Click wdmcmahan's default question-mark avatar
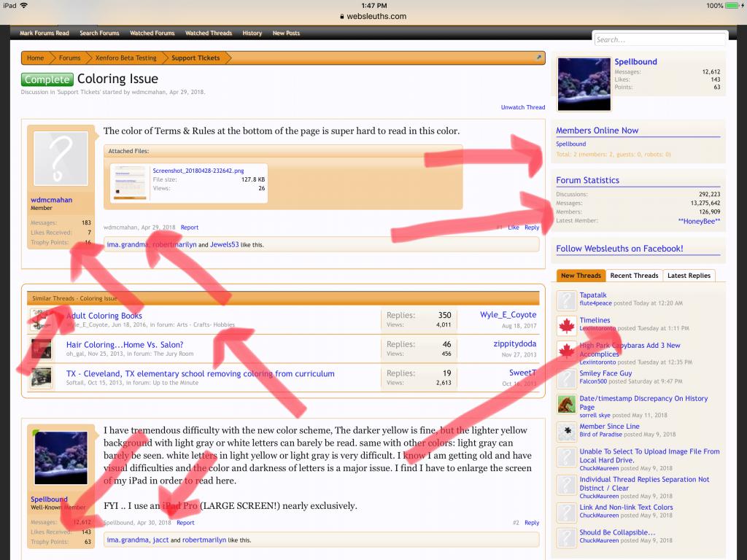Viewport: 747px width, 560px height. pos(61,158)
